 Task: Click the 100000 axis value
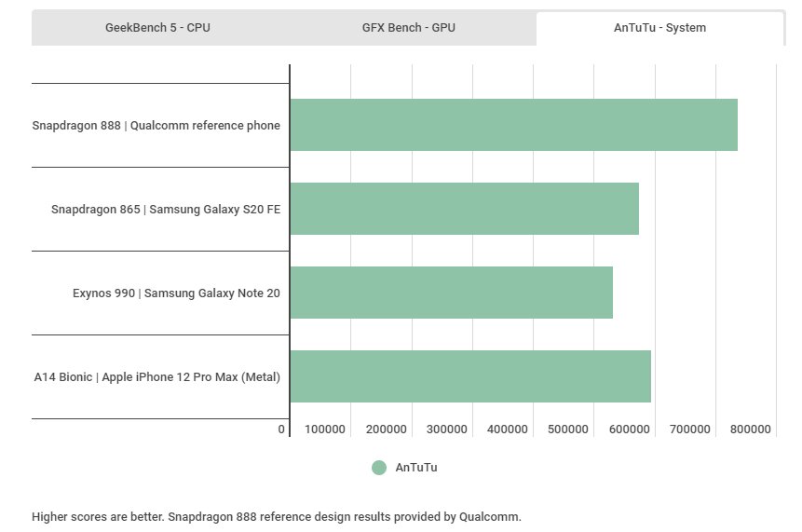[x=325, y=430]
